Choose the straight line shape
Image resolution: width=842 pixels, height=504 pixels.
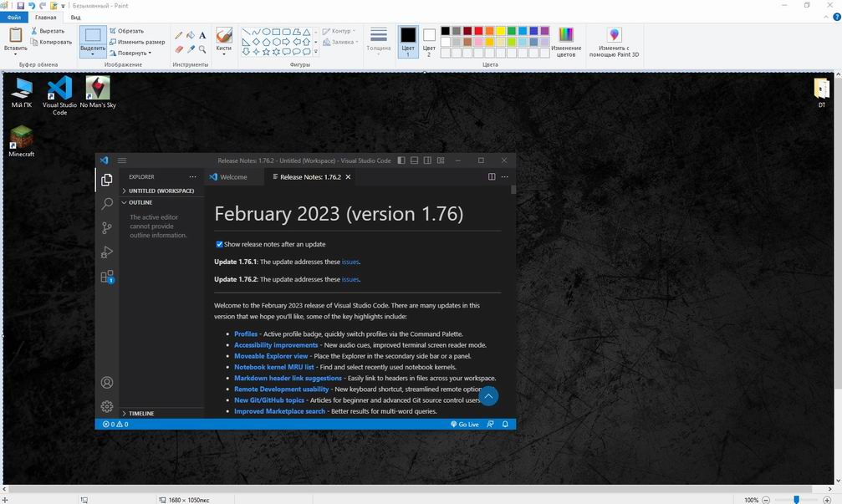point(246,32)
